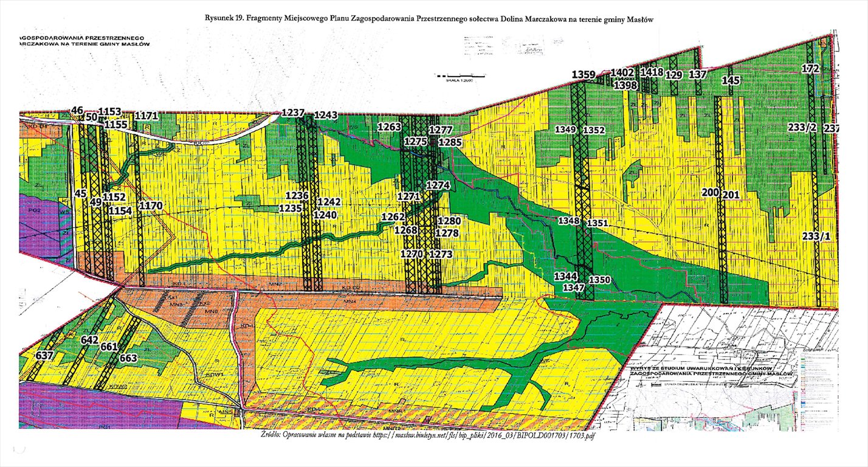Click parcel label 661
Screen dimensions: 868x467
tap(109, 346)
